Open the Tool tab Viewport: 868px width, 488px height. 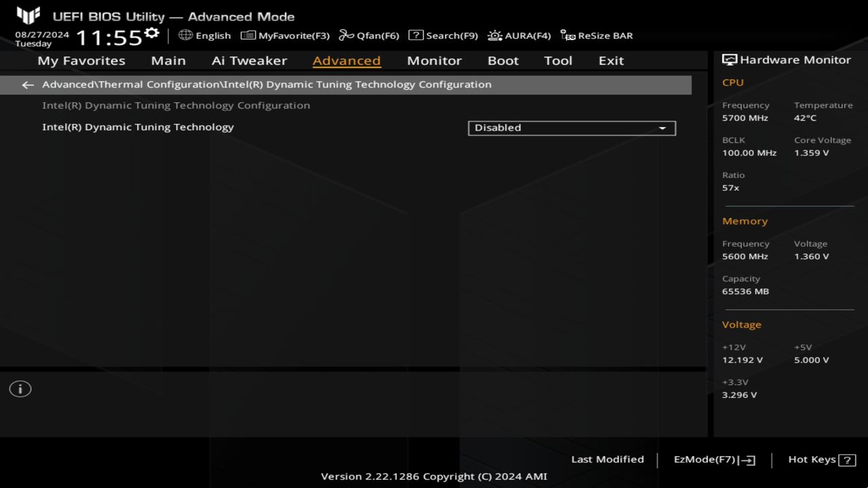click(x=558, y=60)
